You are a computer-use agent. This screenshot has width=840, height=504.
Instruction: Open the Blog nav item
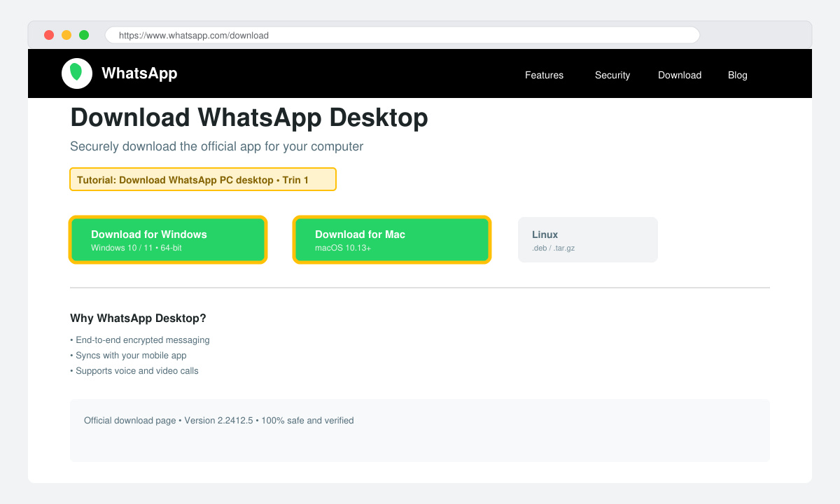point(738,75)
